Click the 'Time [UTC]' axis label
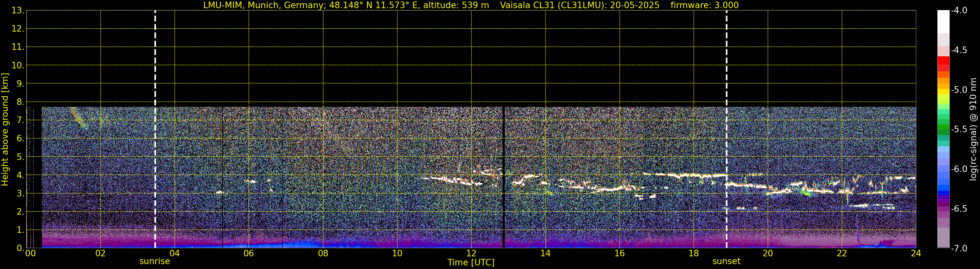This screenshot has height=269, width=980. (x=471, y=262)
